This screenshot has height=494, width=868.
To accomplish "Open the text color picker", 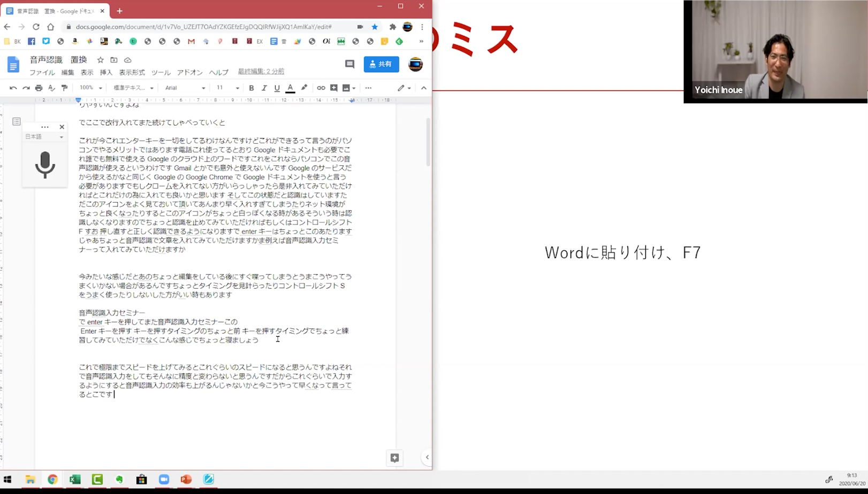I will click(290, 88).
